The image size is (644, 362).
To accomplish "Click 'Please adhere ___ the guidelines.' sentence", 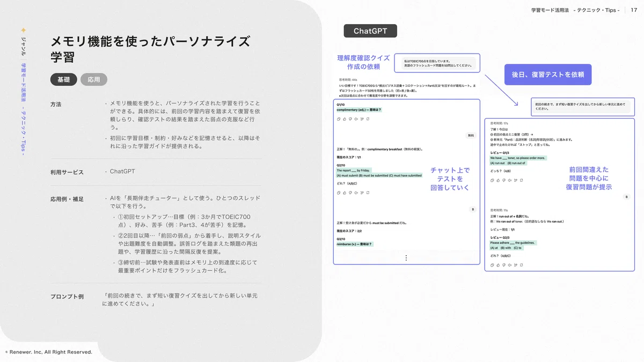I will [513, 242].
